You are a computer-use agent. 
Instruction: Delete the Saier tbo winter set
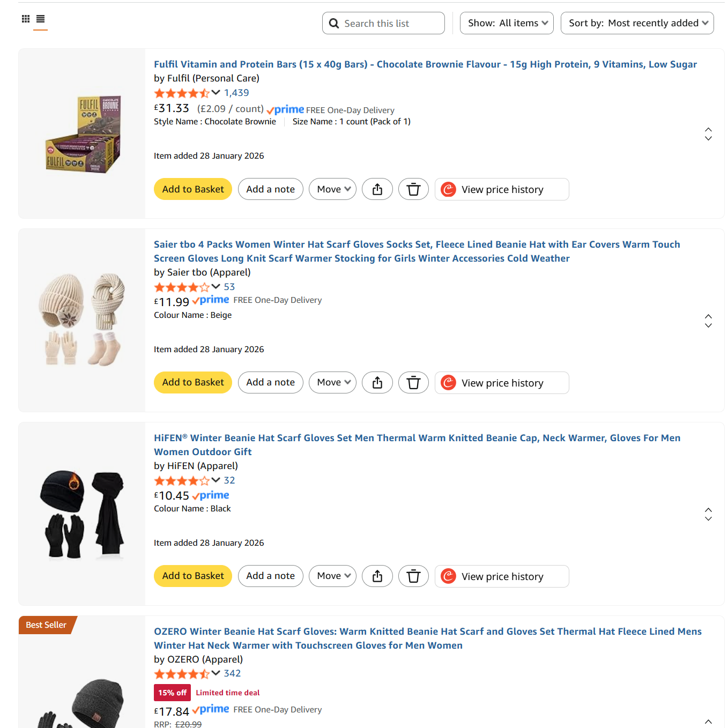pyautogui.click(x=413, y=383)
